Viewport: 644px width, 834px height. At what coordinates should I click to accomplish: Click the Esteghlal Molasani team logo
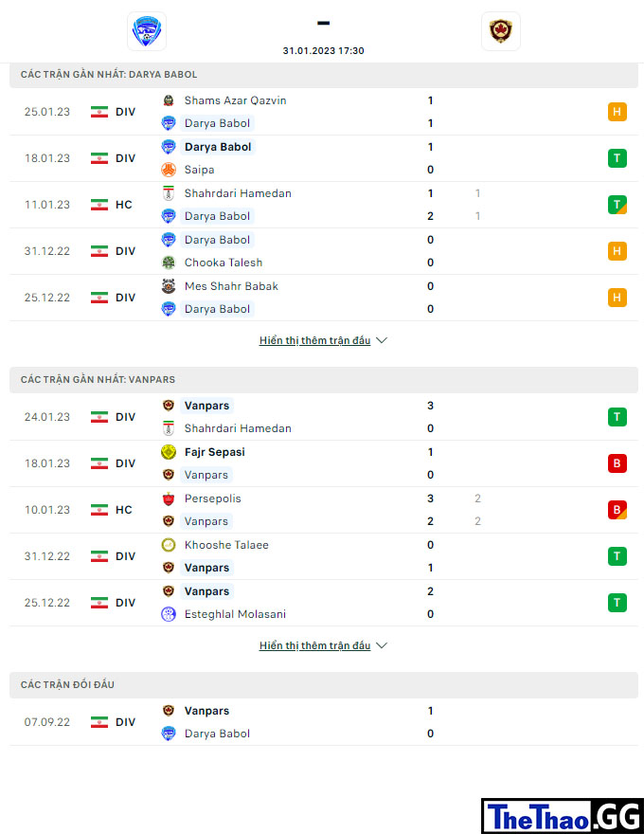169,614
